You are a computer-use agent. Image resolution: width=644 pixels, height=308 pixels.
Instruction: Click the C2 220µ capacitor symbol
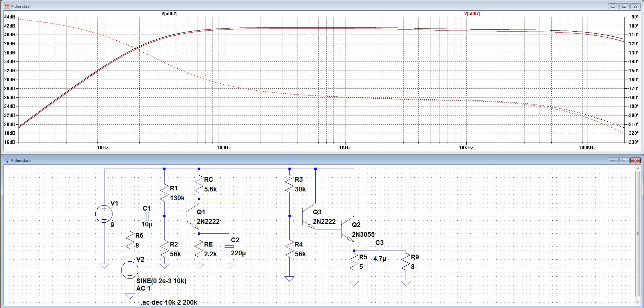229,247
